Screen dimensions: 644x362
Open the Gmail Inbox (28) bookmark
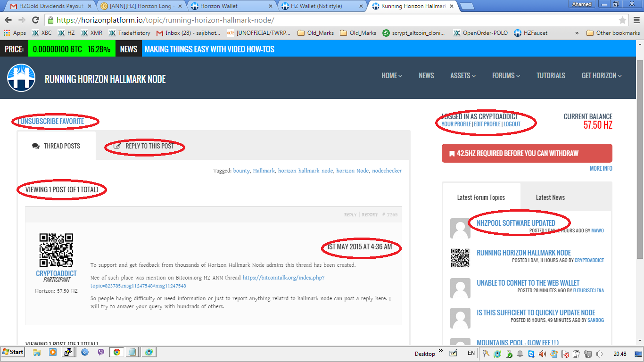click(189, 33)
